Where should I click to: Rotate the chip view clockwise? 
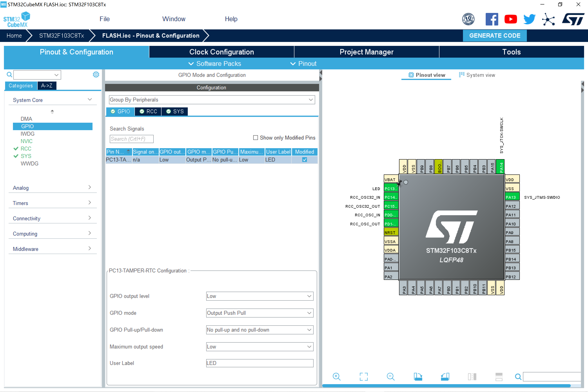pyautogui.click(x=418, y=377)
